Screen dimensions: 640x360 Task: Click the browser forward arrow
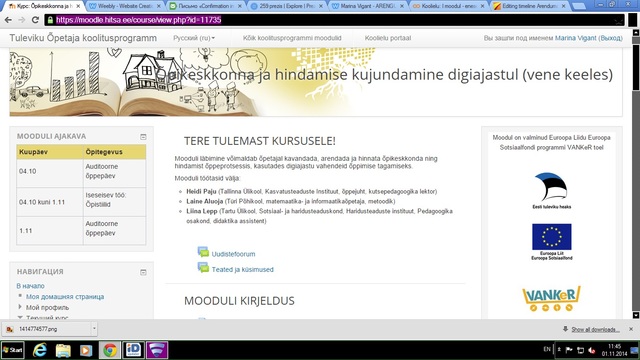[22, 20]
